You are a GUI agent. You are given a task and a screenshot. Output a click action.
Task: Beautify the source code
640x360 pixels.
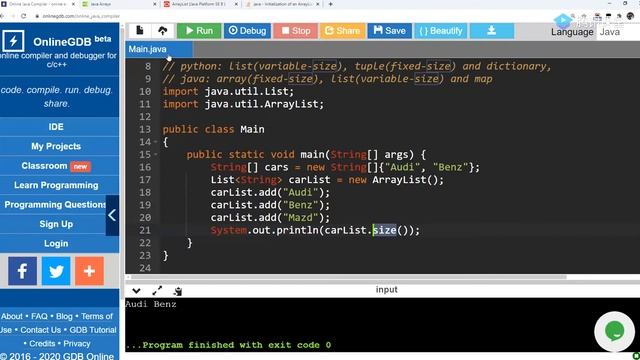click(441, 31)
